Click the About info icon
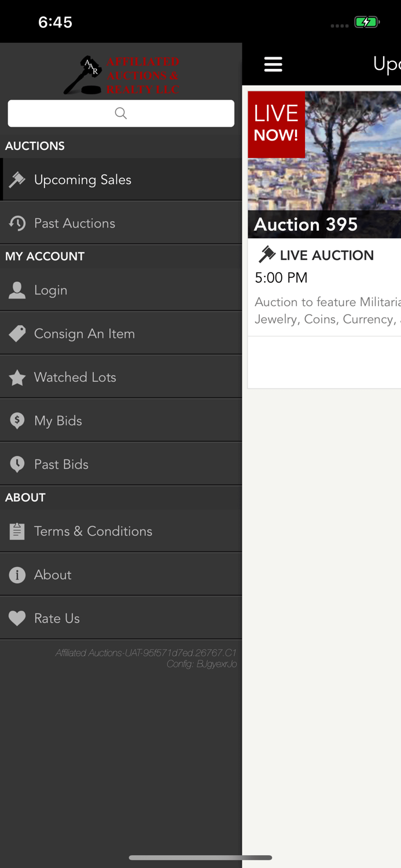Screen dimensions: 401x868 17,574
